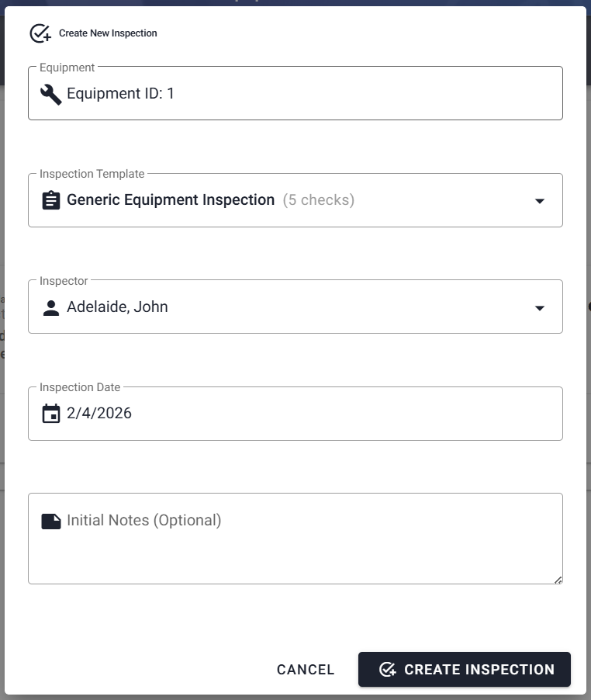Select the Adelaide, John inspector combo box

pos(295,307)
